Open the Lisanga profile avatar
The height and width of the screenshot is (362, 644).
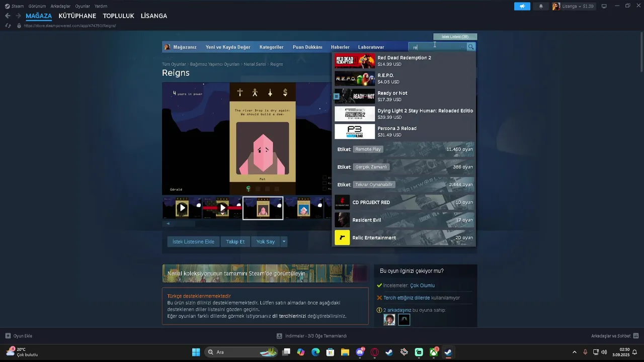[x=556, y=6]
